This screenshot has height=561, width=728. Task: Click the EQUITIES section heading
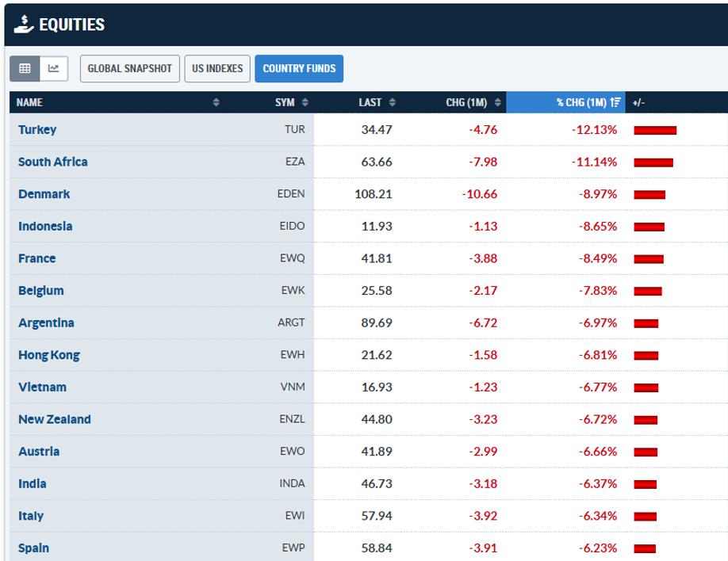tap(72, 25)
